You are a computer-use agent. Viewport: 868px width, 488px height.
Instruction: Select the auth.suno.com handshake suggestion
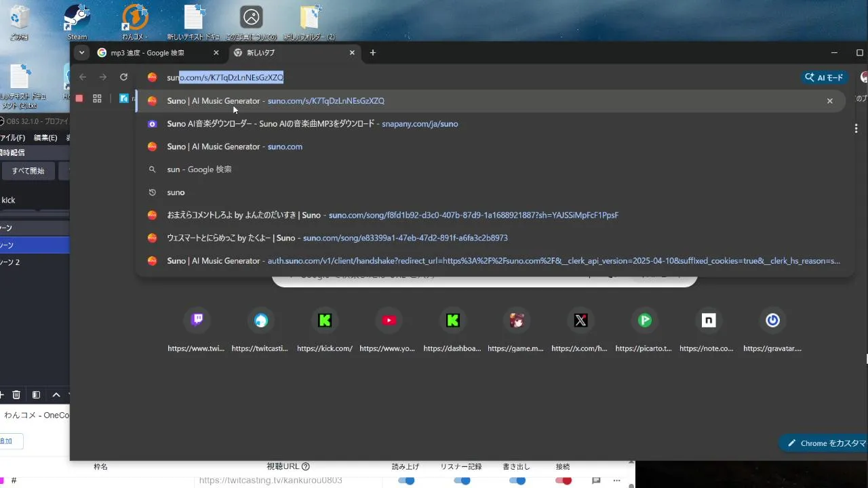click(x=492, y=261)
